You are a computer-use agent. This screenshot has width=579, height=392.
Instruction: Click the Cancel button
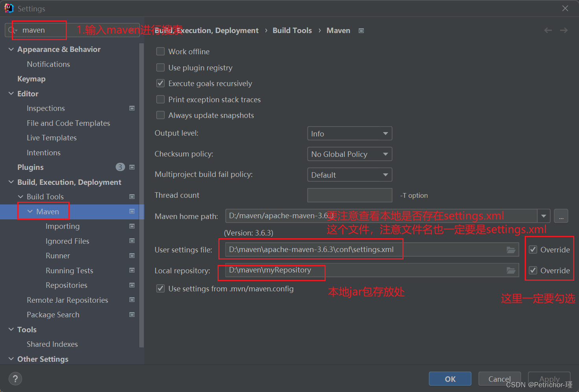click(x=500, y=379)
